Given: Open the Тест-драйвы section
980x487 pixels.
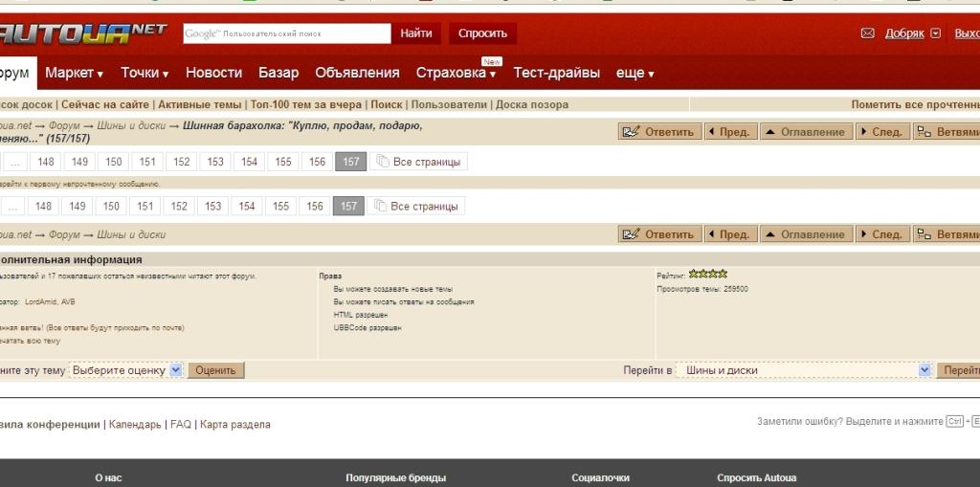Looking at the screenshot, I should [556, 73].
